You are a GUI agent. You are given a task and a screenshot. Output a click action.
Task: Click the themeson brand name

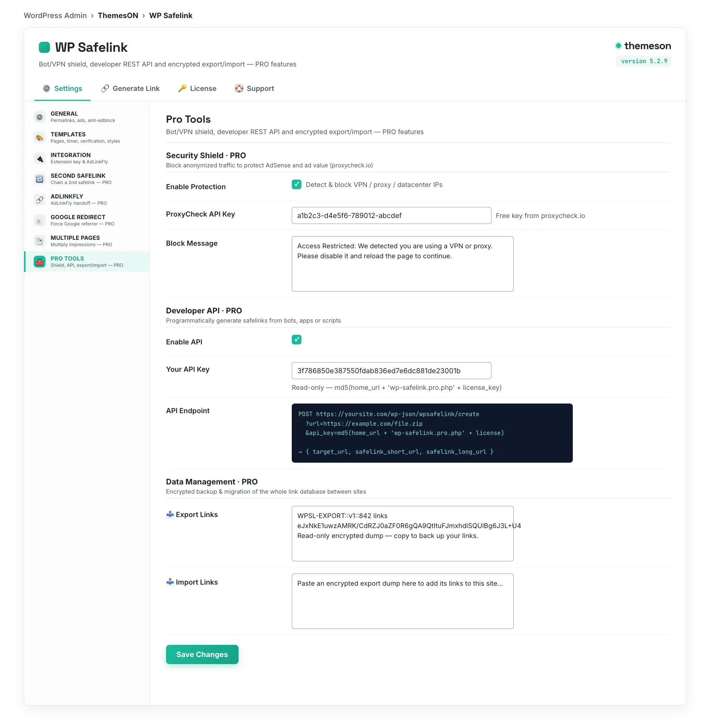[x=648, y=46]
